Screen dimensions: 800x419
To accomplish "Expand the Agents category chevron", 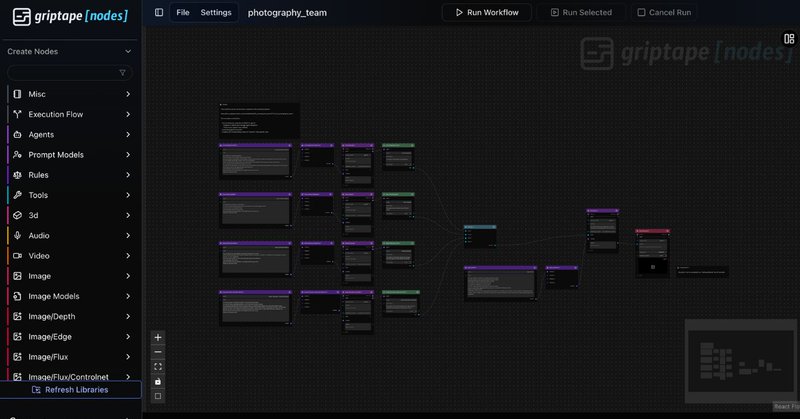I will click(128, 135).
